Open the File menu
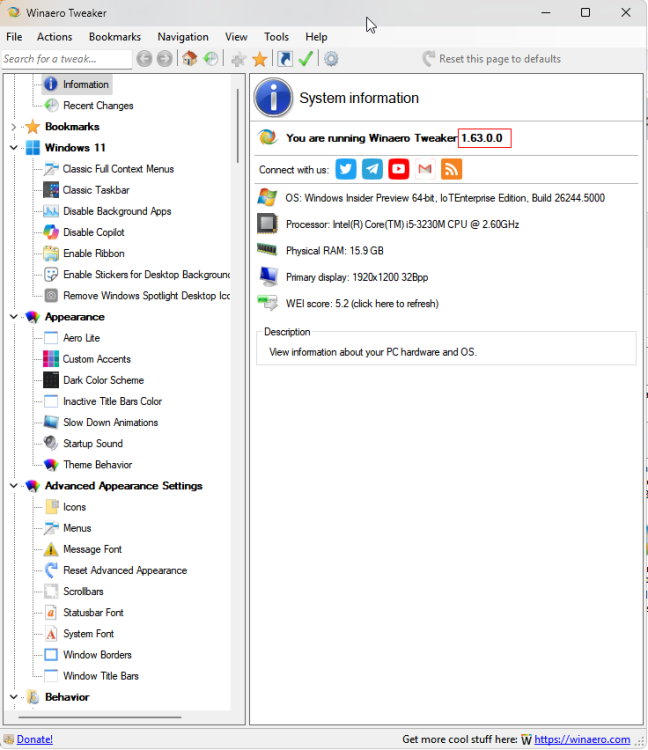The width and height of the screenshot is (648, 750). pos(14,37)
